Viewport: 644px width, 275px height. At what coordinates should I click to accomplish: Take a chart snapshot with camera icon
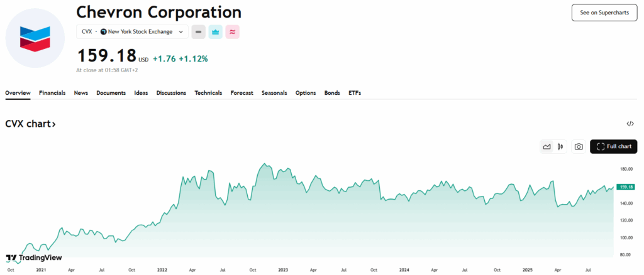click(x=579, y=146)
